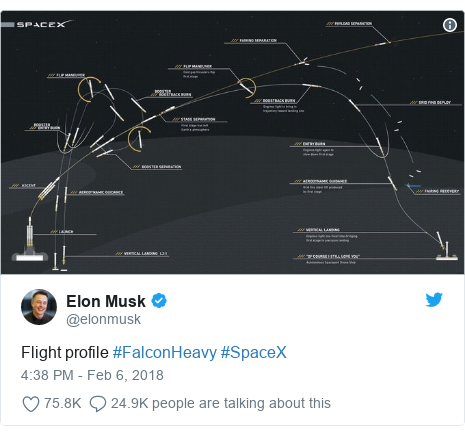Like the tweet with the heart icon
The width and height of the screenshot is (465, 436).
point(31,404)
